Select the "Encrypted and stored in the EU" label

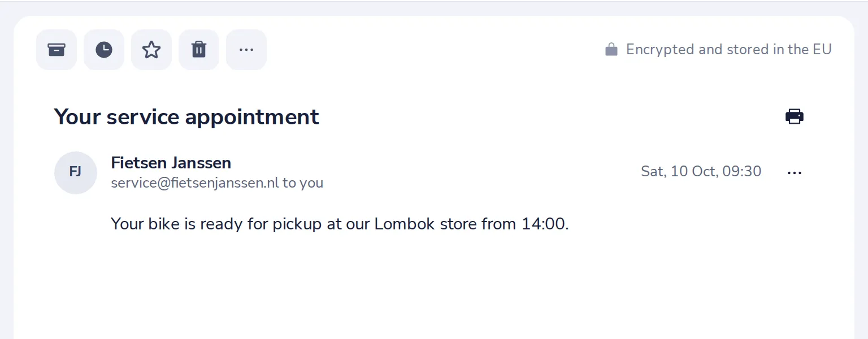click(x=729, y=50)
